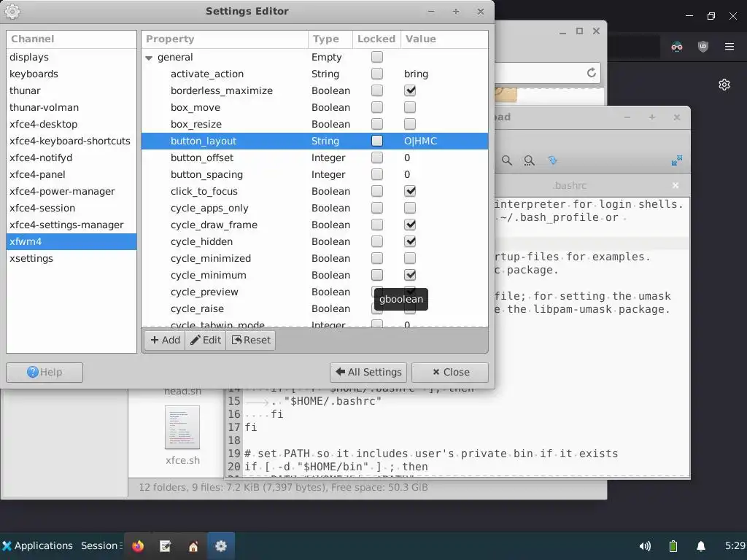Toggle cycle_minimum value checkbox
This screenshot has height=560, width=747.
click(x=410, y=275)
